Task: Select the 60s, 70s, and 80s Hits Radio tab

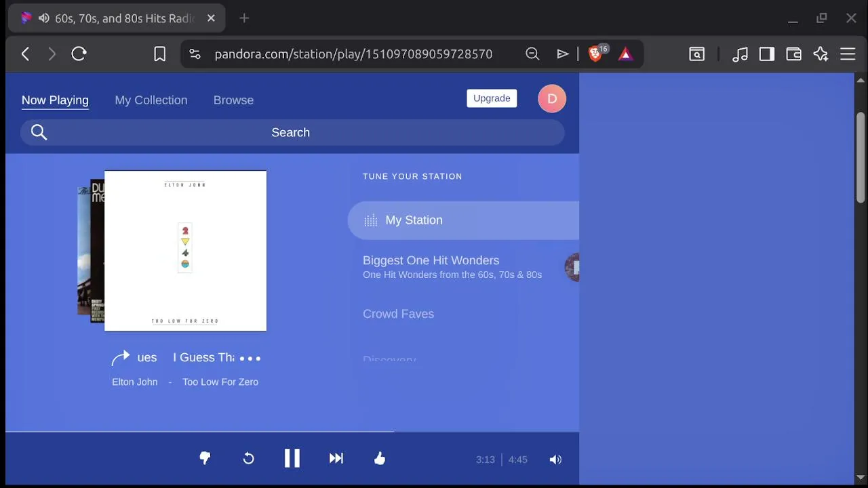Action: click(117, 18)
